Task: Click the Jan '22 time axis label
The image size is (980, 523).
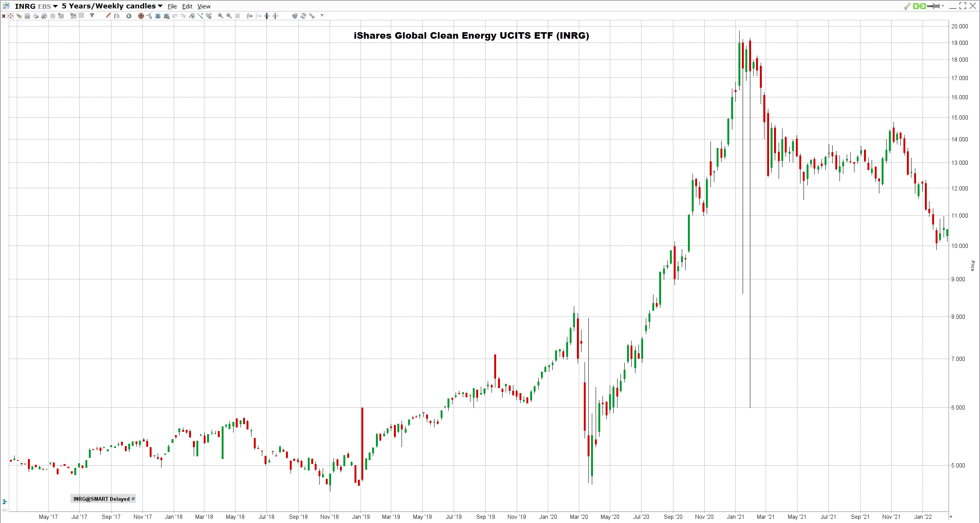Action: [x=923, y=517]
